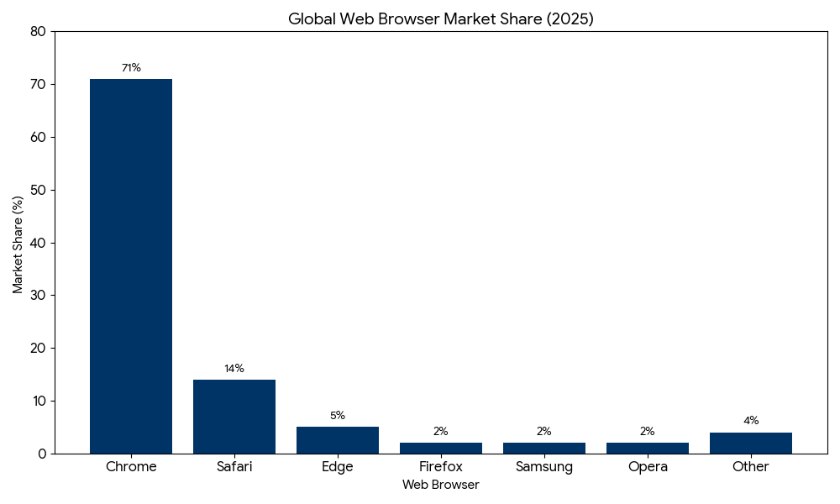This screenshot has height=504, width=840.
Task: Select the 4% data label above Other
Action: 751,421
